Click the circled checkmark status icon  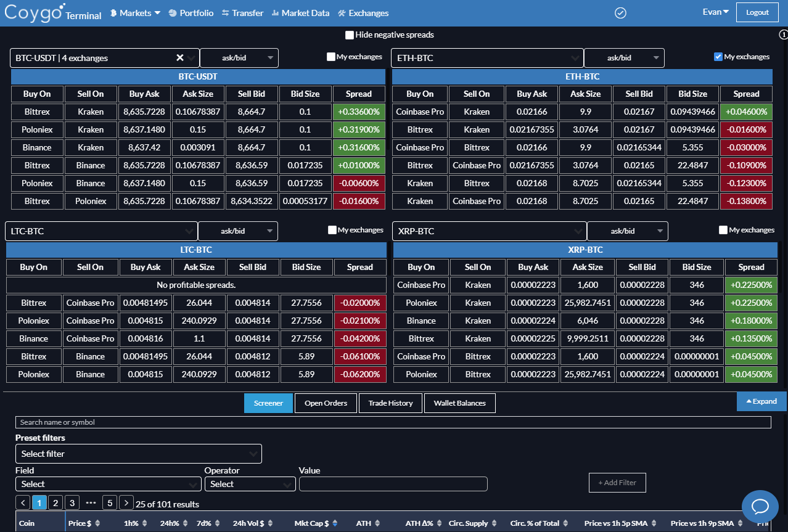(x=621, y=13)
